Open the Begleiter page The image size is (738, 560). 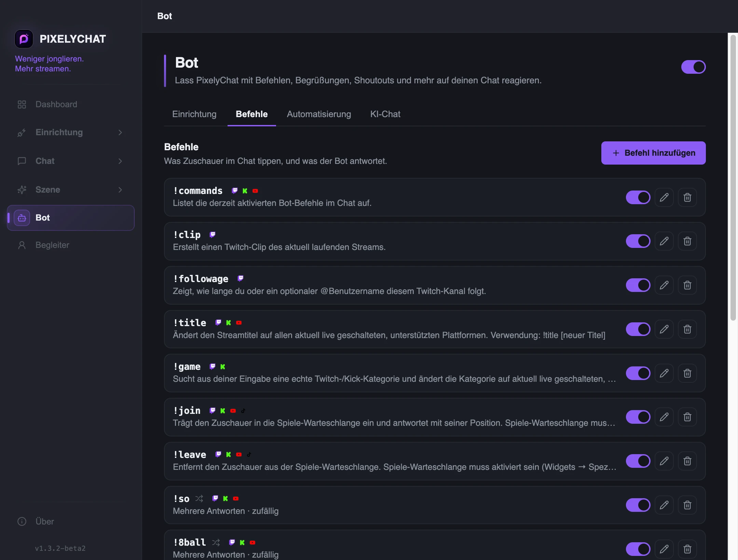[x=70, y=245]
